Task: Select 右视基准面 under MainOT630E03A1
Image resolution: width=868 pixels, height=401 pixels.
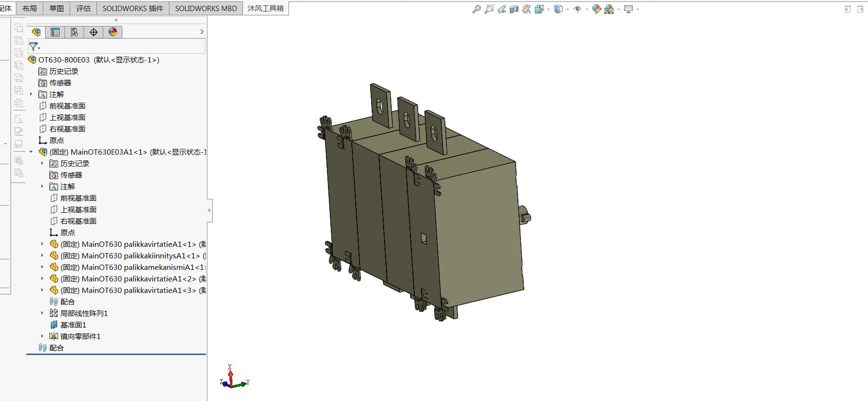Action: click(x=73, y=221)
